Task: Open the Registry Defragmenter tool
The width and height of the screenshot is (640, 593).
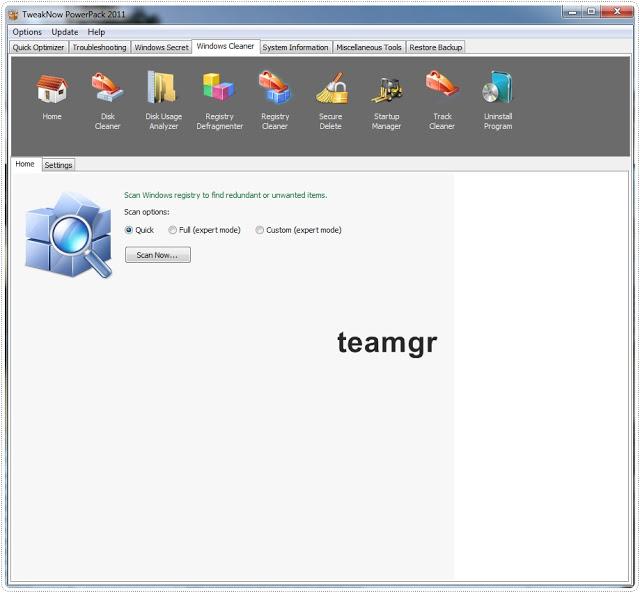Action: coord(220,100)
